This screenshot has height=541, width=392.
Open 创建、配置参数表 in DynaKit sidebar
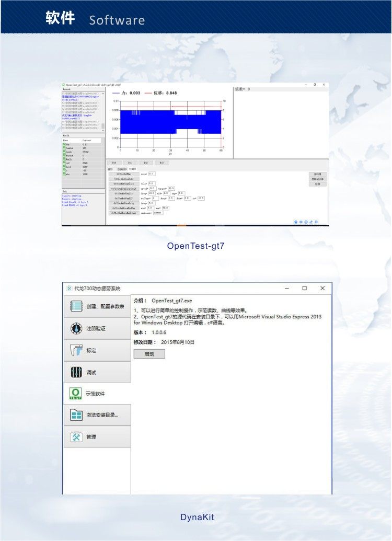click(x=97, y=306)
